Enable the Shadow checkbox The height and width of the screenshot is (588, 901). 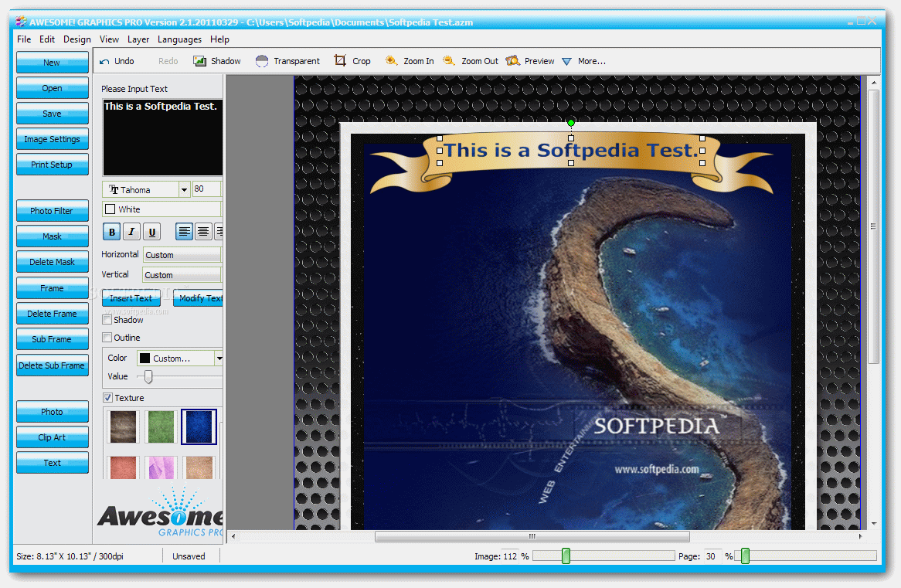[x=107, y=320]
